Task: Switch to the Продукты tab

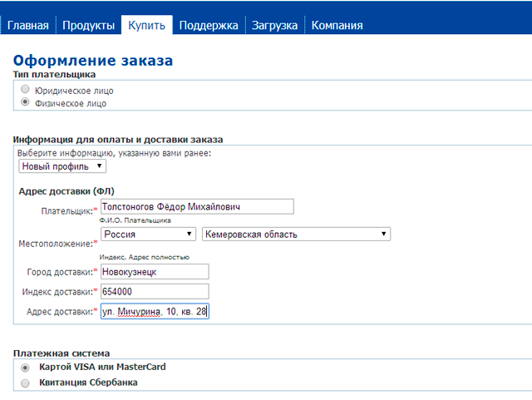Action: 88,25
